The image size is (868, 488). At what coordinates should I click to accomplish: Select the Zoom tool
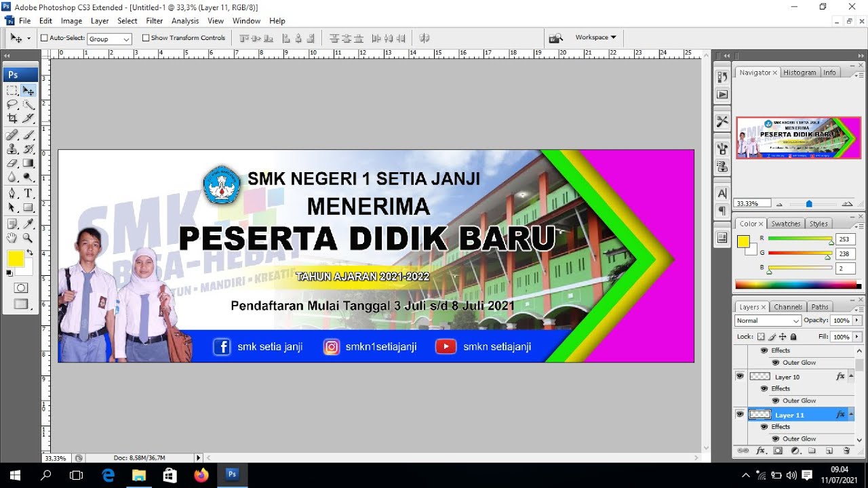[28, 238]
